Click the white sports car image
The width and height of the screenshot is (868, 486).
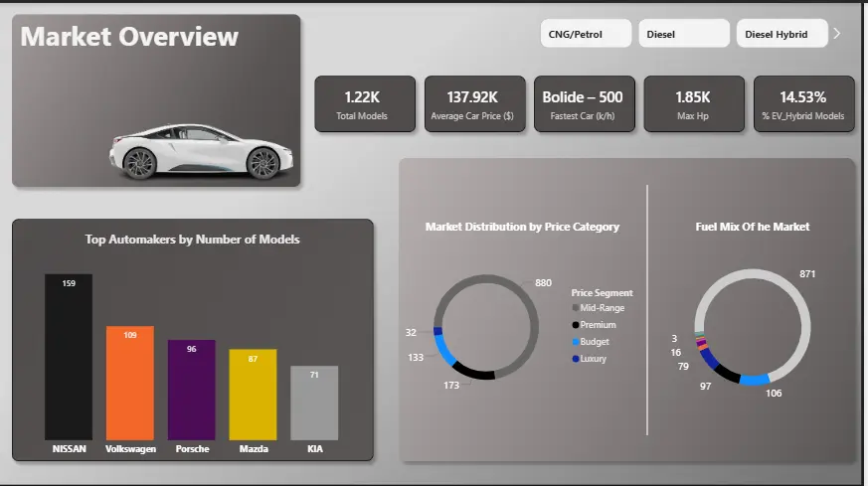(x=201, y=151)
